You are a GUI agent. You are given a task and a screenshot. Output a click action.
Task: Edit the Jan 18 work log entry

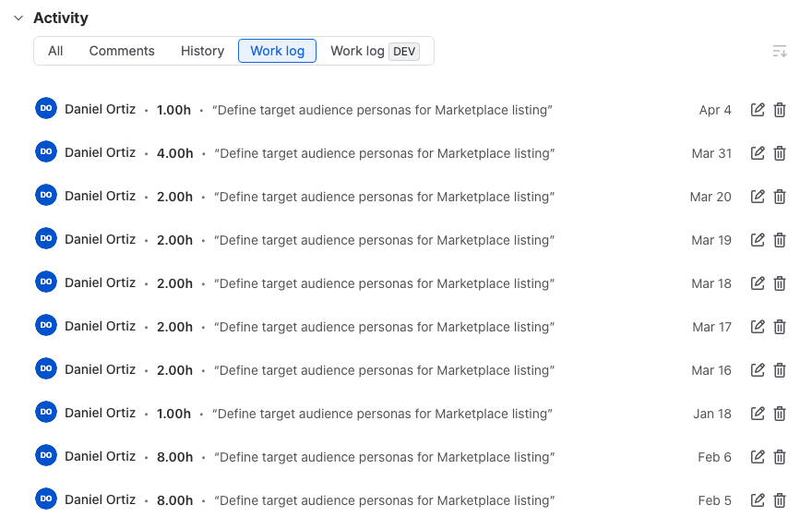pos(758,414)
